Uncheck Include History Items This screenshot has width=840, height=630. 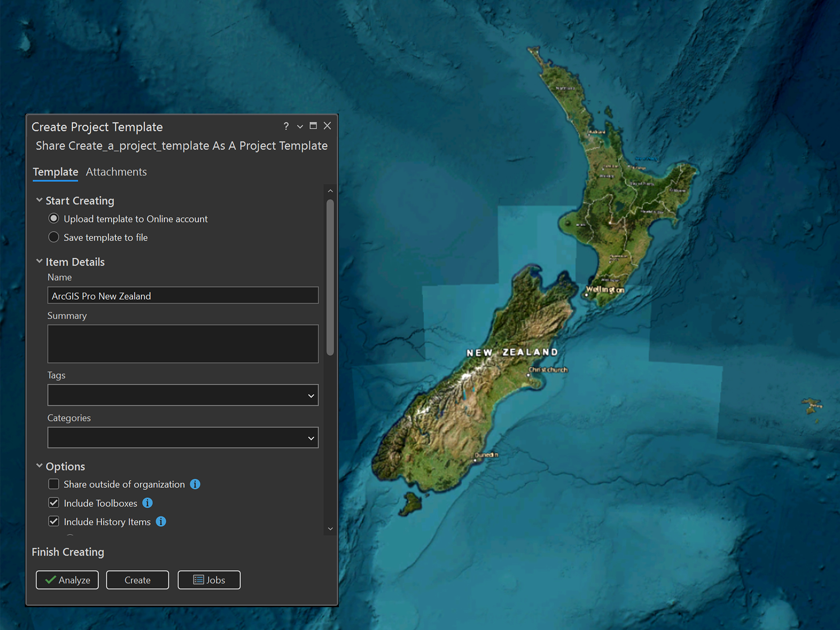point(54,521)
